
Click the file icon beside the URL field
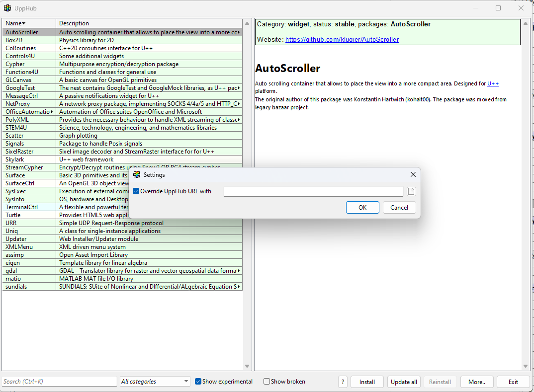pos(411,191)
